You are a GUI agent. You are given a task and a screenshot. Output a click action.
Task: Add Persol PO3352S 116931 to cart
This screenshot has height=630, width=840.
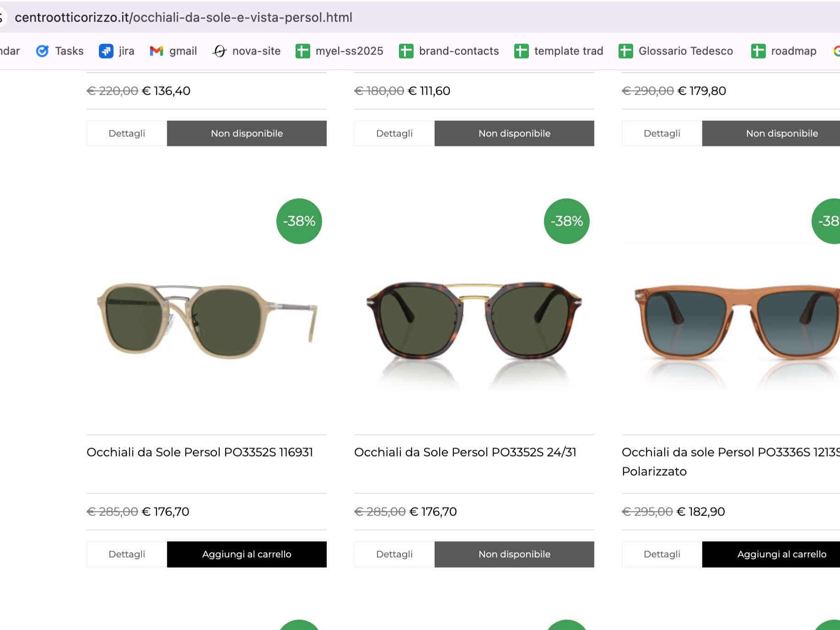(247, 554)
